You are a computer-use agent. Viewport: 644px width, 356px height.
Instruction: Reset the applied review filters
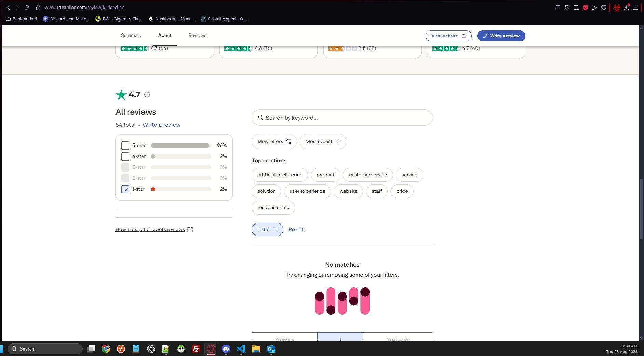tap(296, 230)
